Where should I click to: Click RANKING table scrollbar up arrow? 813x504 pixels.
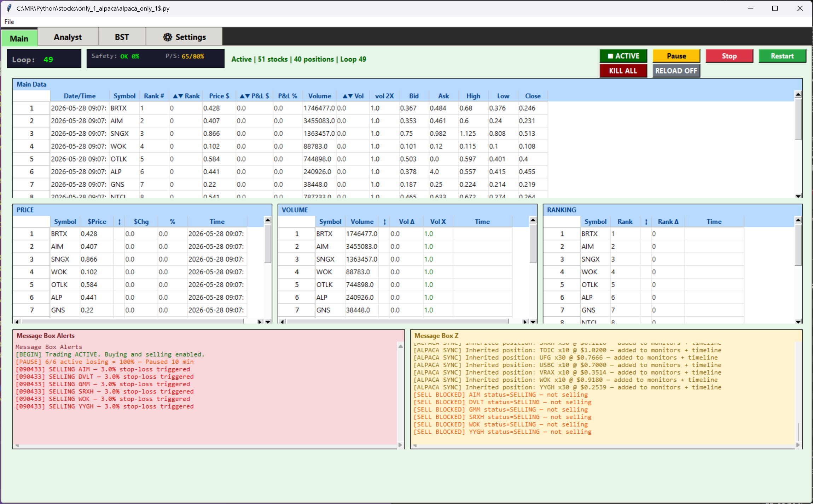tap(798, 220)
